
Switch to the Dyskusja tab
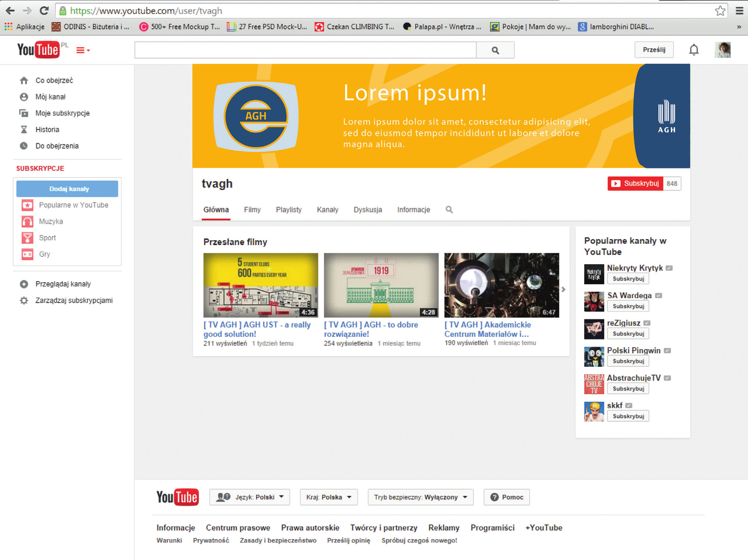click(x=368, y=210)
